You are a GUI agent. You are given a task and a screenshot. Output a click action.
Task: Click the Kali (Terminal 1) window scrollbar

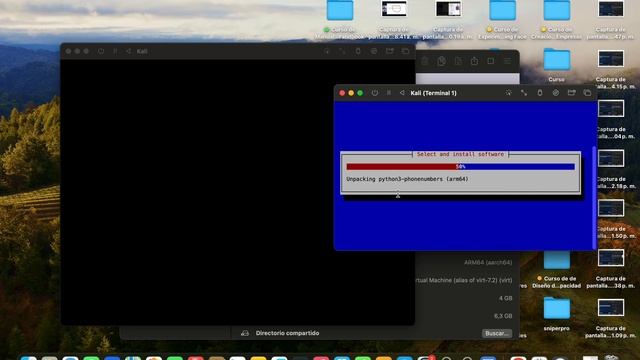[x=594, y=197]
